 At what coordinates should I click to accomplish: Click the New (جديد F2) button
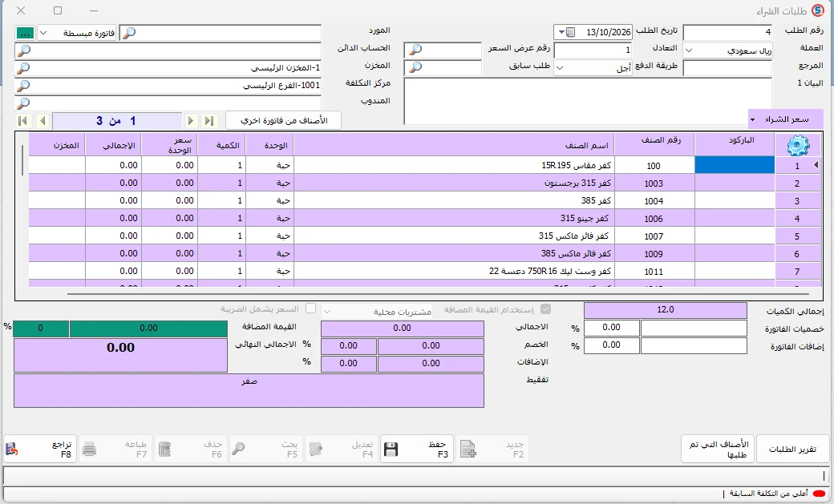(x=492, y=449)
